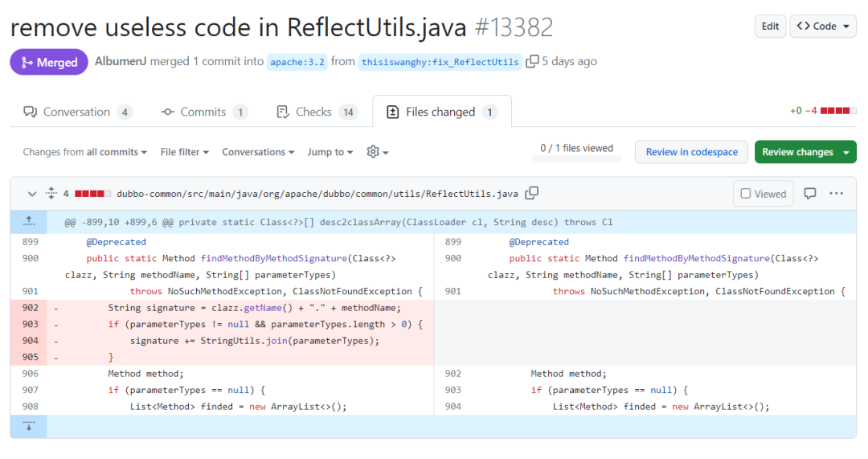Copy the ReflectUtils.java file path
Image resolution: width=868 pixels, height=459 pixels.
click(x=531, y=193)
